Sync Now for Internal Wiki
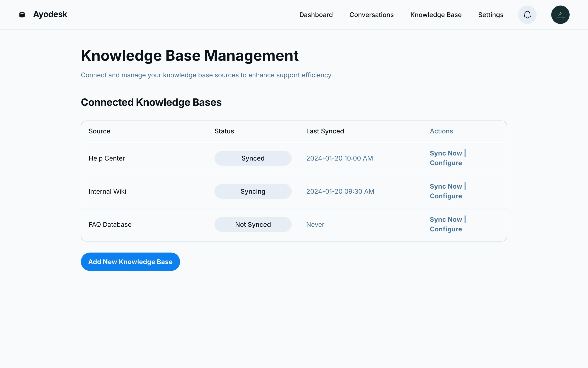 pyautogui.click(x=446, y=186)
